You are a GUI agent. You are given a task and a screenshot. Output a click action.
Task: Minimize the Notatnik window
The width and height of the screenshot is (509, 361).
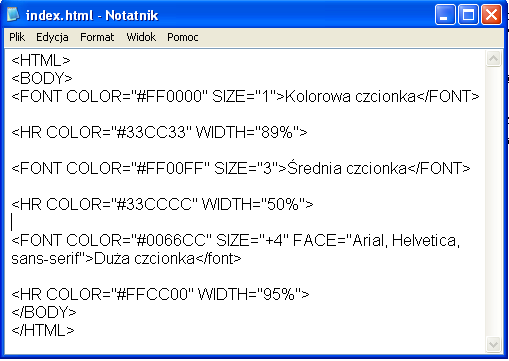coord(445,15)
